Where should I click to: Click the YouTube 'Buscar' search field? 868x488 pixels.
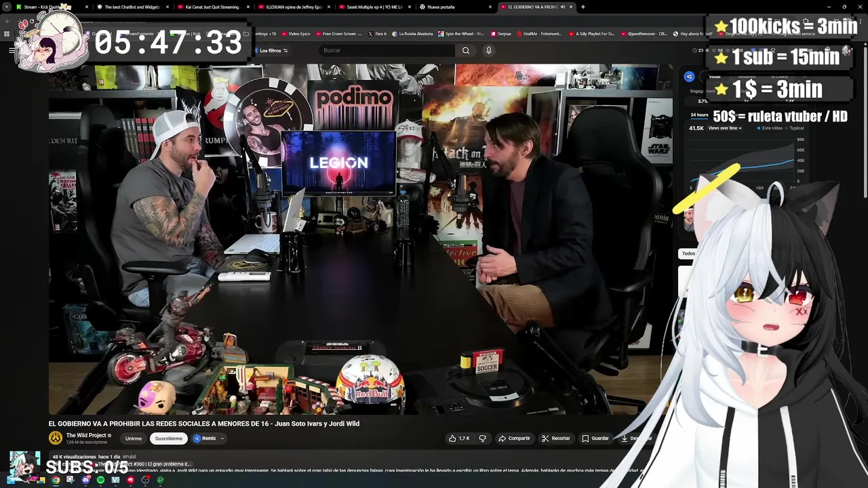click(x=387, y=50)
